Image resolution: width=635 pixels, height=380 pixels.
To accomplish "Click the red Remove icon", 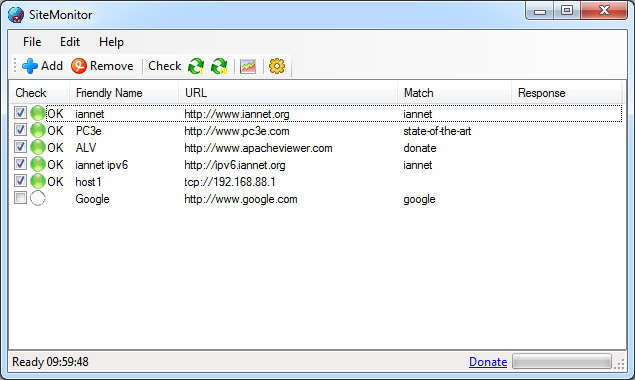I will (79, 66).
